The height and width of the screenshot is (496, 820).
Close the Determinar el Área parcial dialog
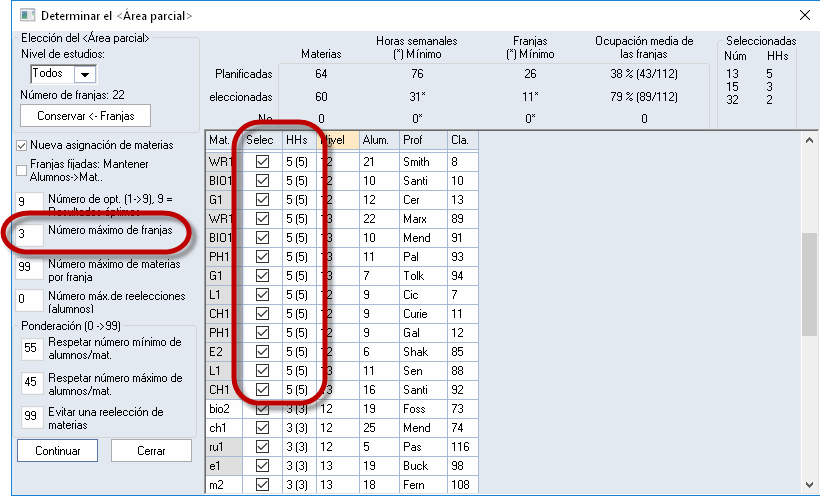[x=805, y=15]
